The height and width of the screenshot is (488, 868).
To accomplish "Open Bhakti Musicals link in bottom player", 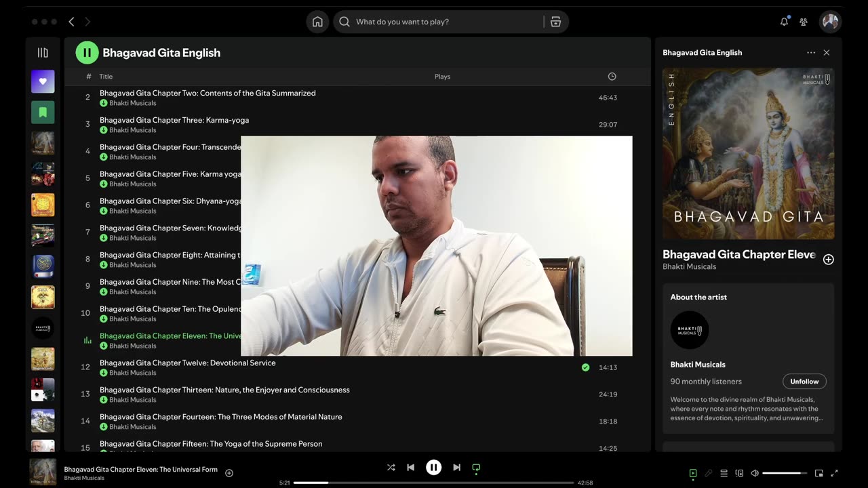I will (x=84, y=478).
